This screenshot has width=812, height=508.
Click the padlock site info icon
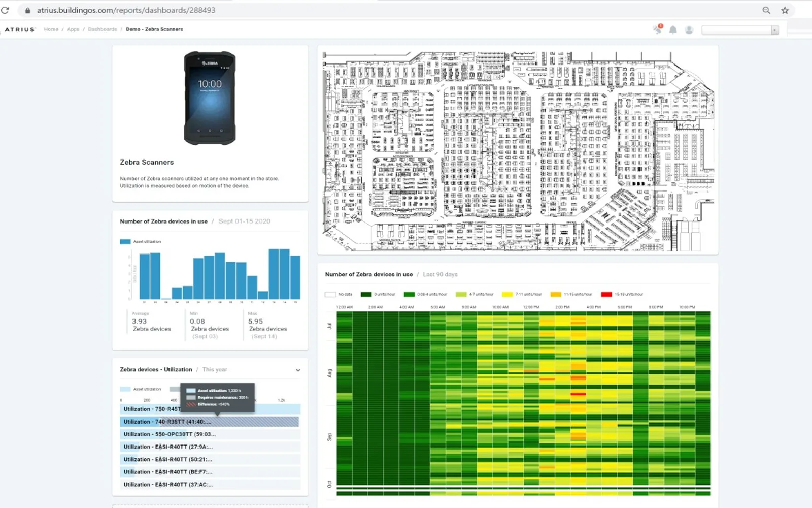tap(28, 10)
